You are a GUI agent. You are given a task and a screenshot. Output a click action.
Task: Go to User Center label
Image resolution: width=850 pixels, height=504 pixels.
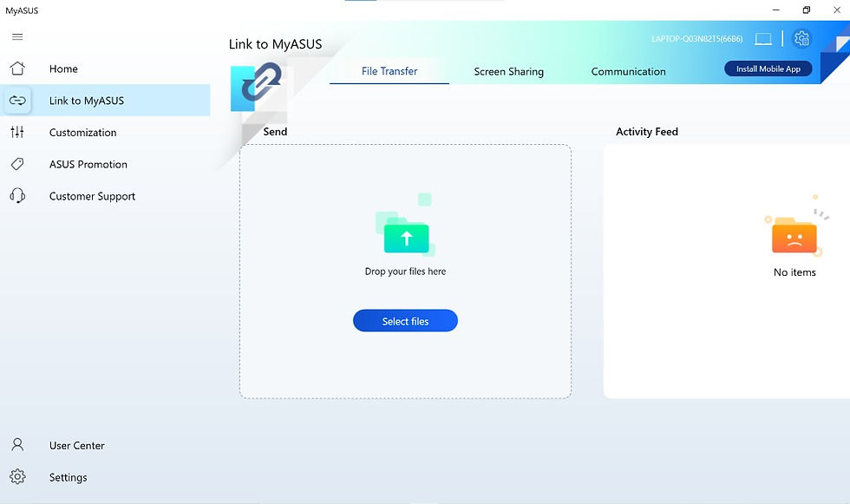click(77, 446)
